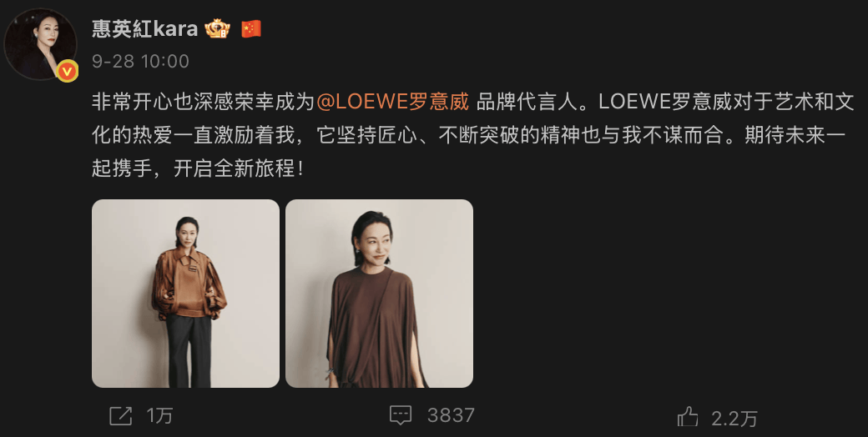868x437 pixels.
Task: Click the China flag icon beside username
Action: tap(250, 28)
